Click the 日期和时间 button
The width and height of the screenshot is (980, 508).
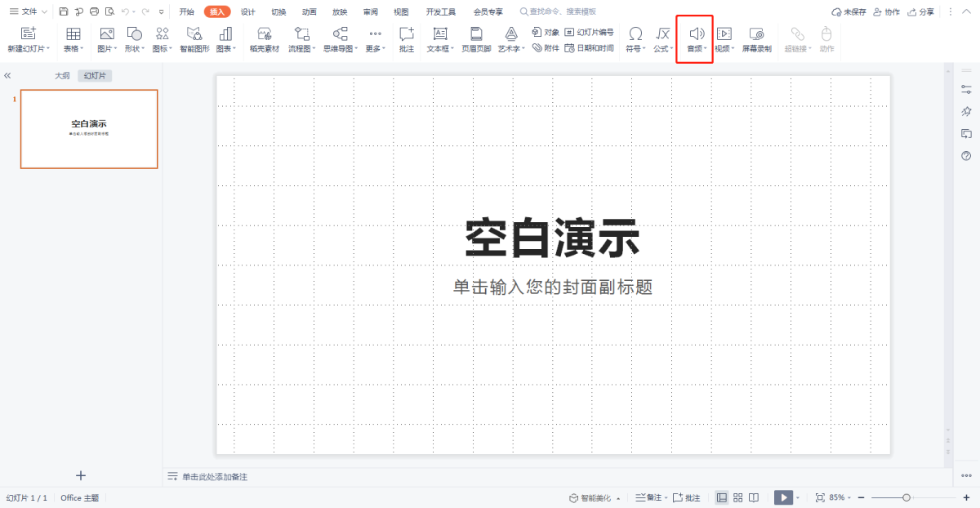pos(590,48)
